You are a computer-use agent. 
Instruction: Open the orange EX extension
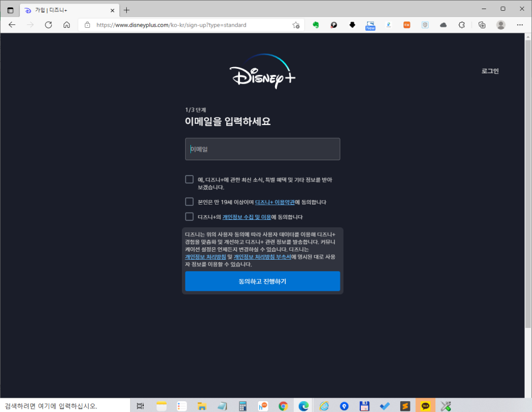coord(407,25)
